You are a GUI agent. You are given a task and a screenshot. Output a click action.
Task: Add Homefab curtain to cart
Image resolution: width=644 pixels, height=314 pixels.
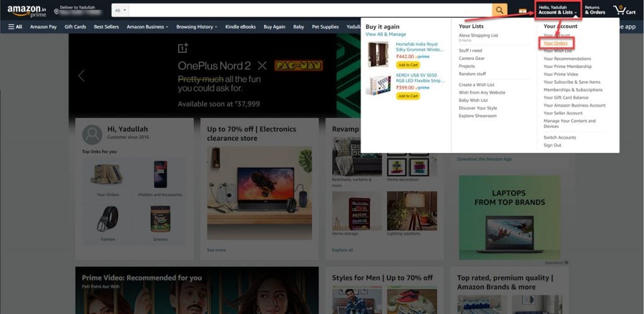[408, 65]
